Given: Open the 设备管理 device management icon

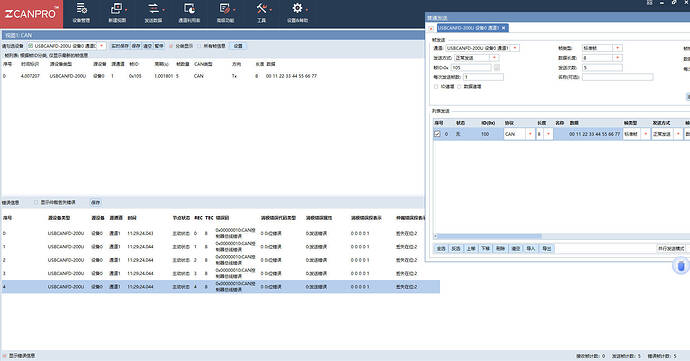Looking at the screenshot, I should (81, 12).
